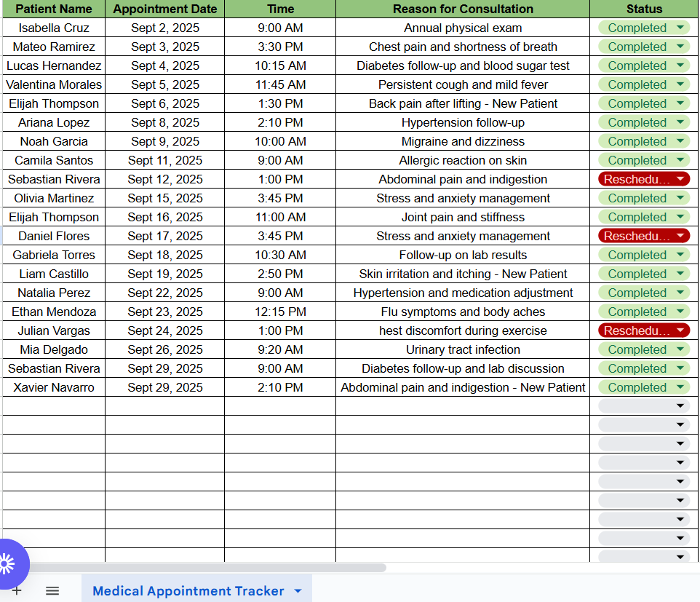The image size is (700, 602).
Task: Select the Liam Castillo name cell
Action: point(54,274)
